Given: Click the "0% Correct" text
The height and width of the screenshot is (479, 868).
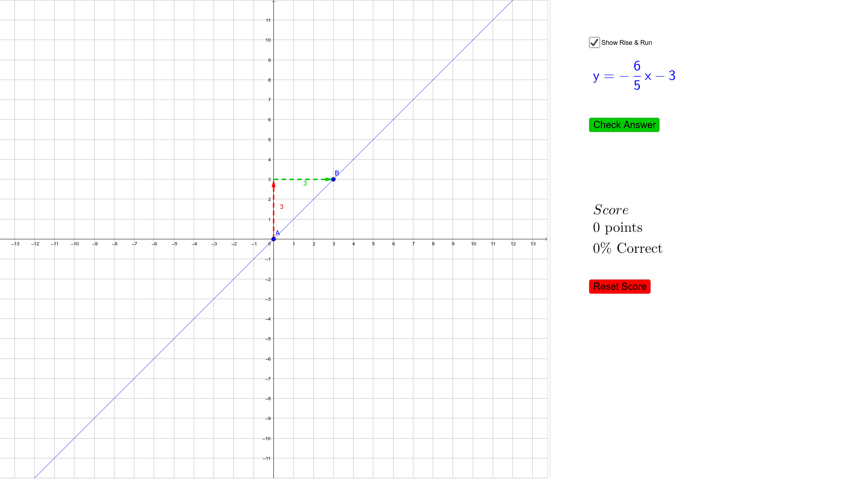Looking at the screenshot, I should click(627, 248).
